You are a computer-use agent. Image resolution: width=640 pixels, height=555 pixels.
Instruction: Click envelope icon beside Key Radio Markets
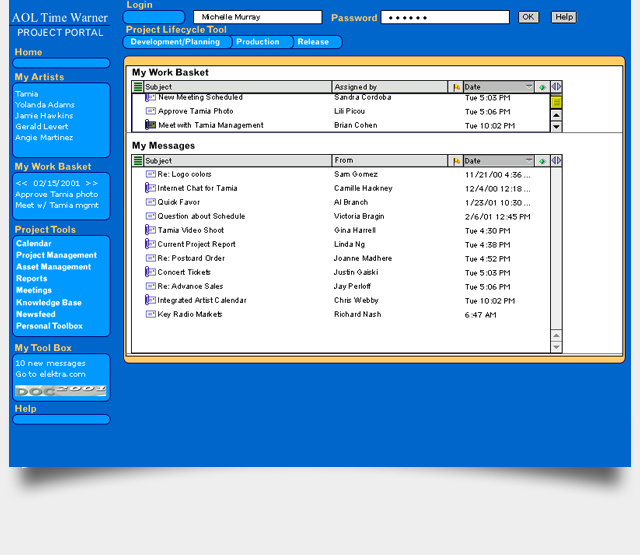click(x=151, y=314)
